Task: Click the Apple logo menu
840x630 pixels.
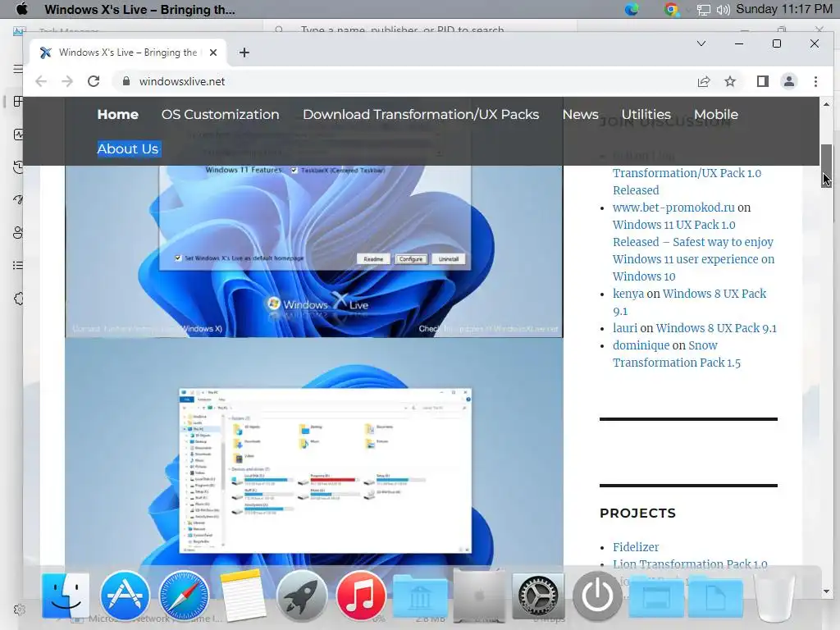Action: (21, 9)
